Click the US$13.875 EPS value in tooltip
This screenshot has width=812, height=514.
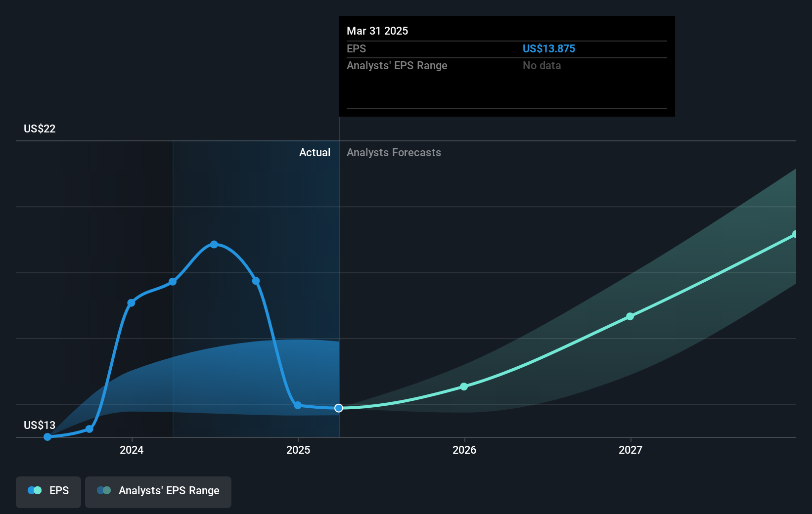(x=549, y=48)
